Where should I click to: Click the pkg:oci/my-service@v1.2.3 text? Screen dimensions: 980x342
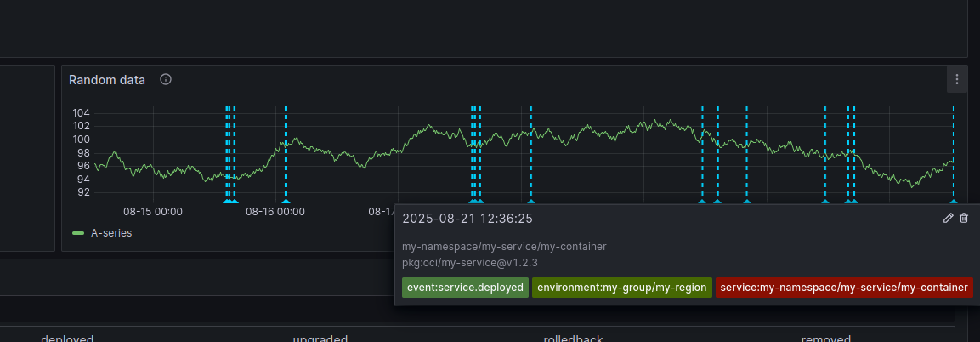470,262
